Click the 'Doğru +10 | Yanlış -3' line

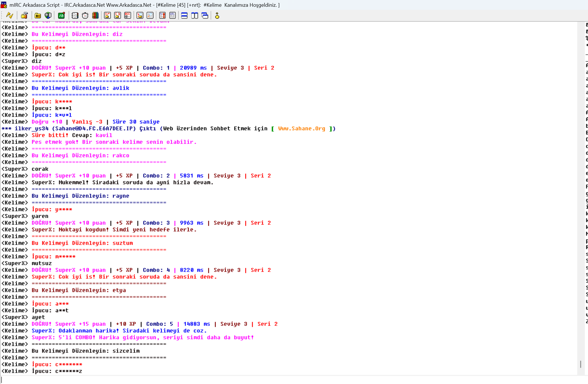pos(80,122)
